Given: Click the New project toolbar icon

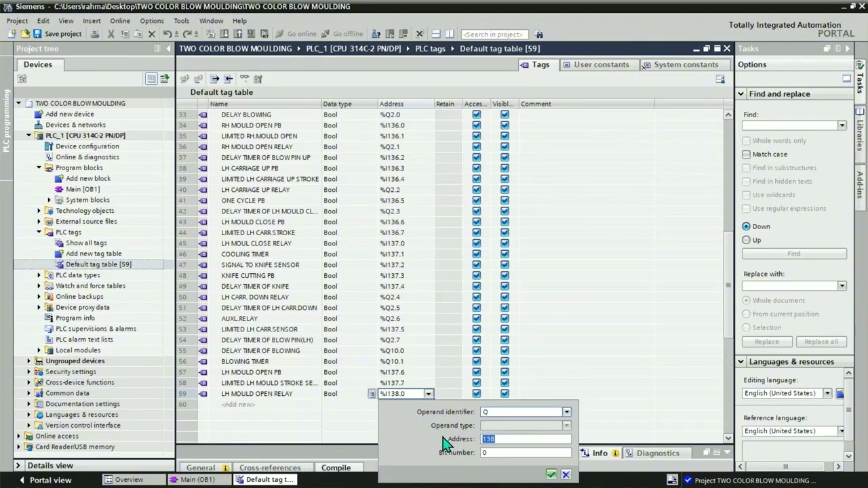Looking at the screenshot, I should point(12,34).
